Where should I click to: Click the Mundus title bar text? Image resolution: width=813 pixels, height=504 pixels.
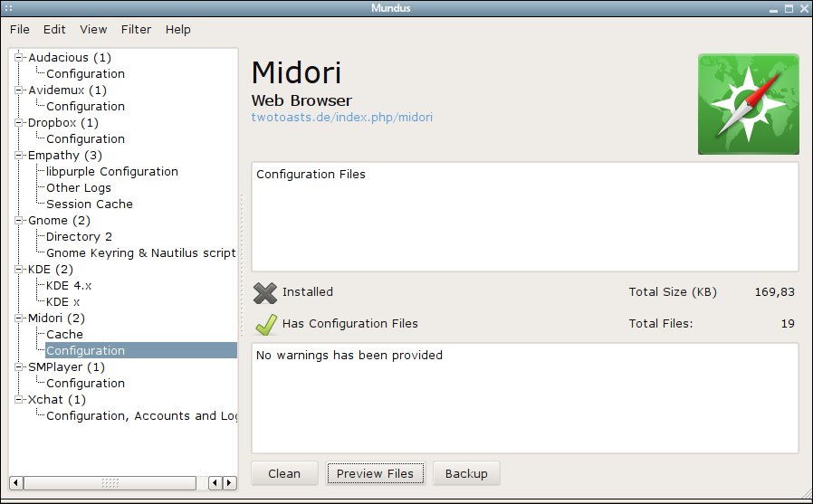point(391,8)
